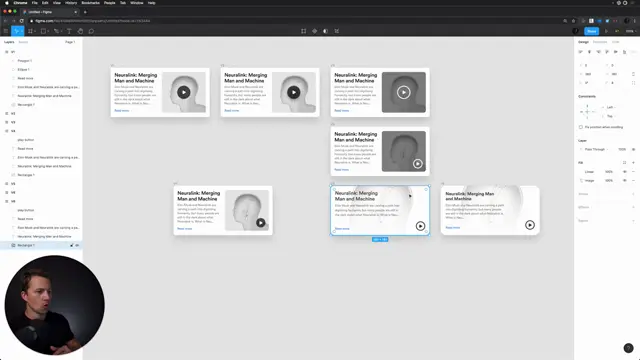Add a stroke with Stroke plus icon
Screen dimensions: 640x360
click(x=633, y=194)
